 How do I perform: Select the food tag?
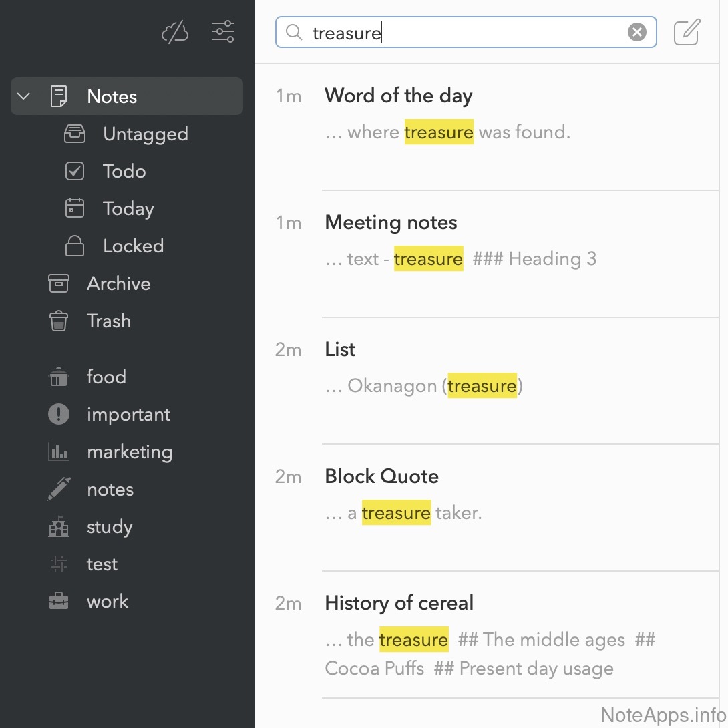(x=106, y=377)
